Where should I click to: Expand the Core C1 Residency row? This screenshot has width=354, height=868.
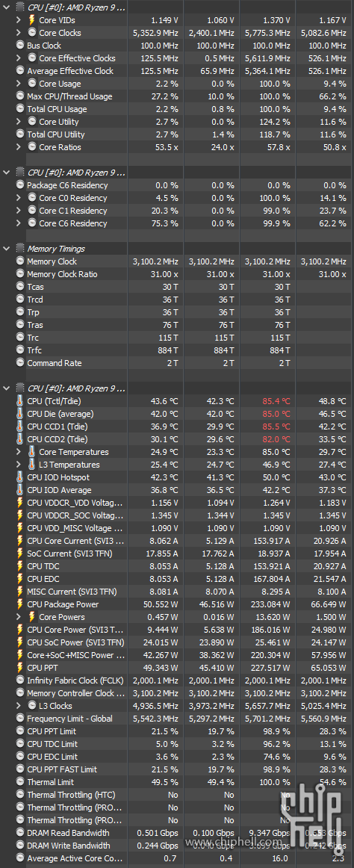pos(19,211)
